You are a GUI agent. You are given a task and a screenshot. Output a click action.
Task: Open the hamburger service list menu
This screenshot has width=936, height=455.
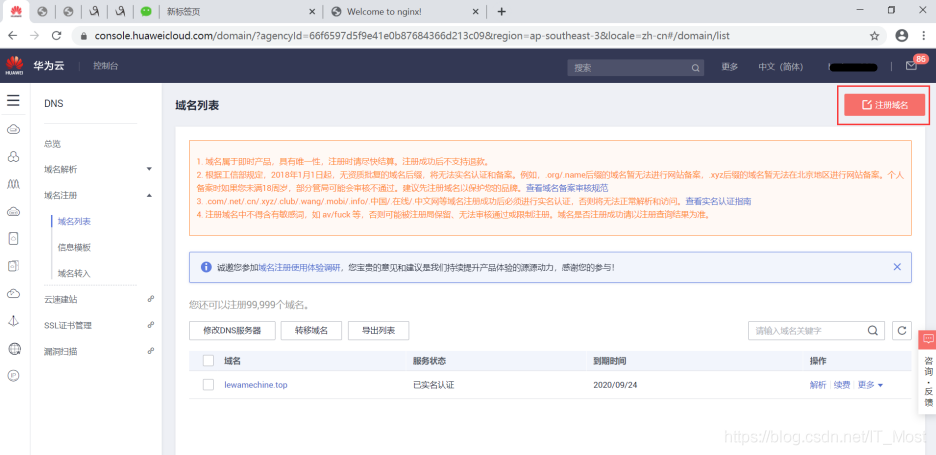(x=13, y=100)
